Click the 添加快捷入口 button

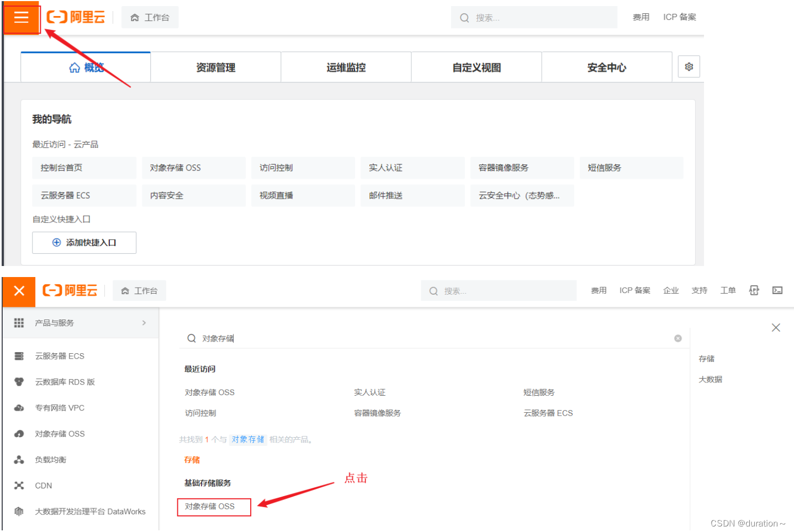pyautogui.click(x=84, y=242)
